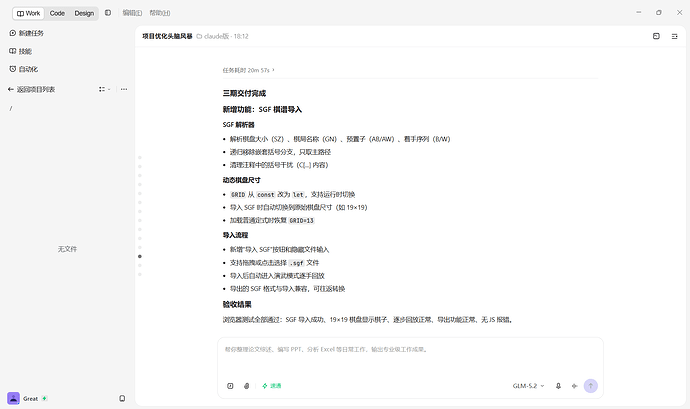Open the 编辑 menu
This screenshot has height=409, width=690.
(132, 13)
